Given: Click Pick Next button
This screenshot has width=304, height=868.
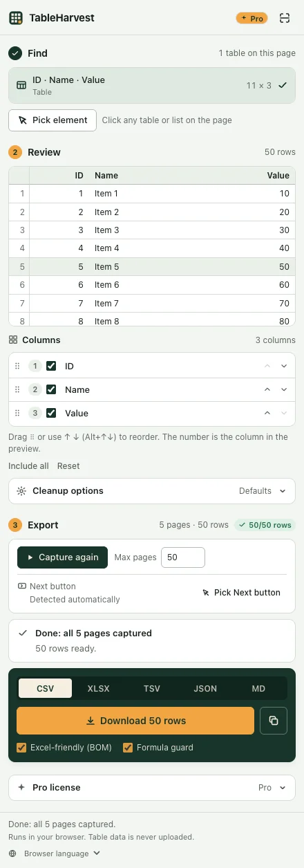Looking at the screenshot, I should click(241, 593).
